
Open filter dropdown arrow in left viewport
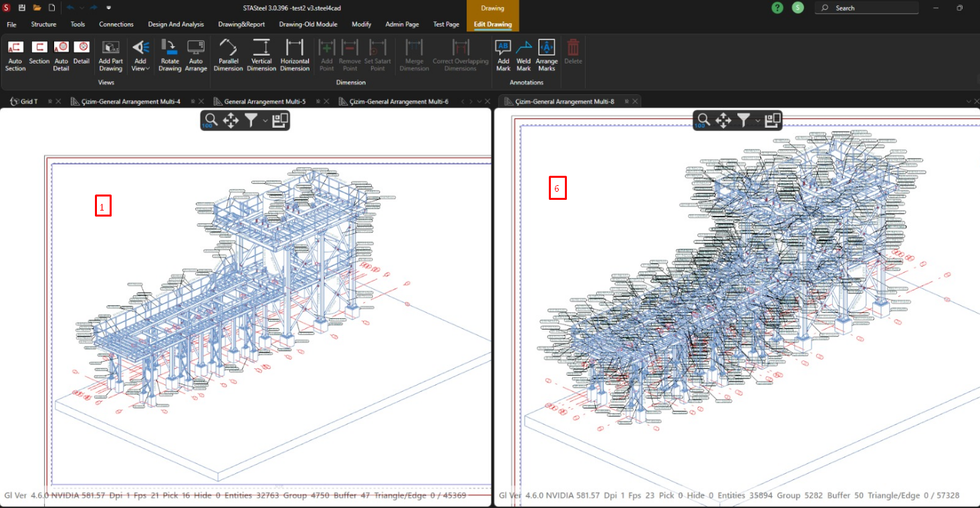click(x=265, y=120)
